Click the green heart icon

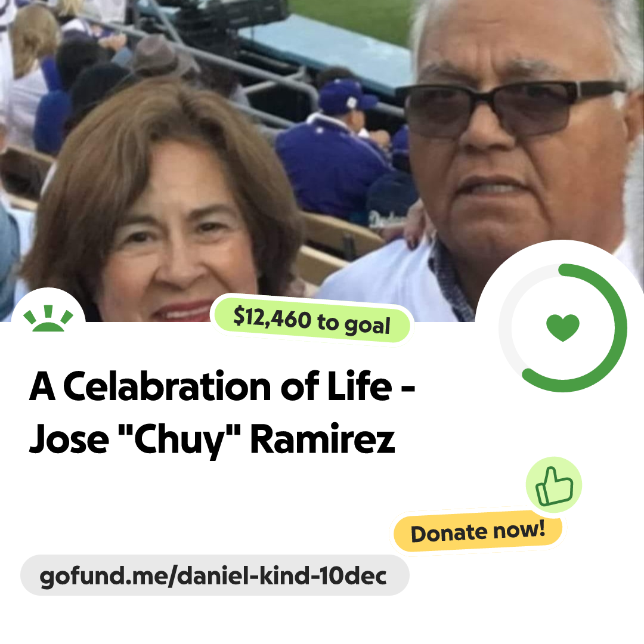coord(563,327)
